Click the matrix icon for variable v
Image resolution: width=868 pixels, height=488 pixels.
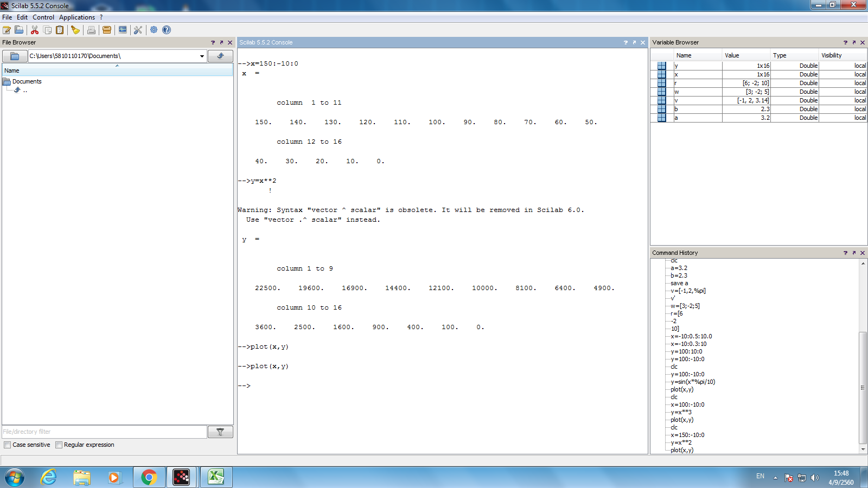(x=661, y=100)
